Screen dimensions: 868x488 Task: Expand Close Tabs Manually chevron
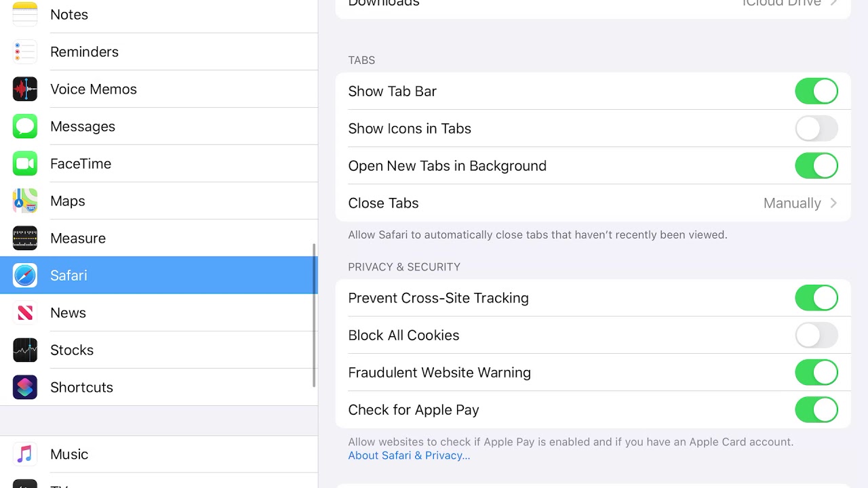[833, 203]
